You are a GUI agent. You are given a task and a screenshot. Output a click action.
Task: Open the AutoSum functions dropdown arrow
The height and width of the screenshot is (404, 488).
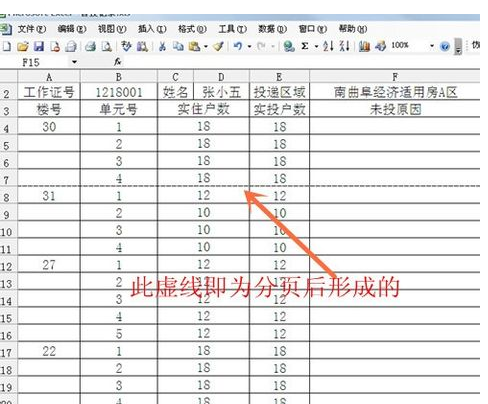316,46
